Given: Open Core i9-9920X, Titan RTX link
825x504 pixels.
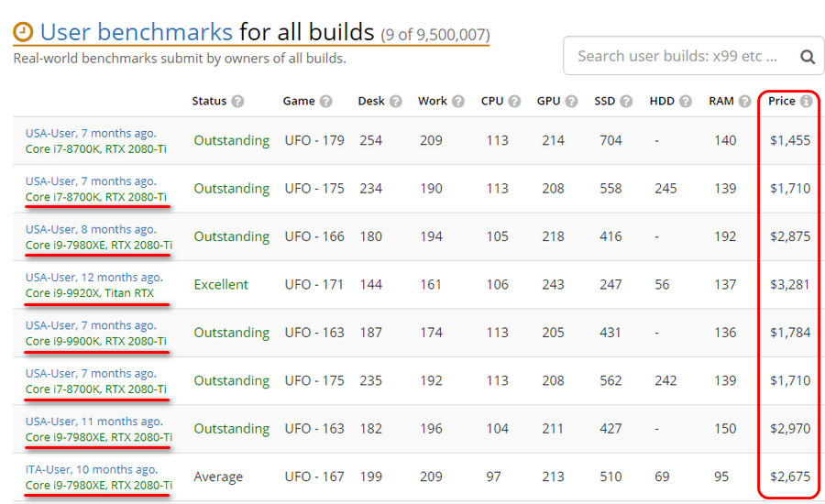Looking at the screenshot, I should click(x=90, y=293).
